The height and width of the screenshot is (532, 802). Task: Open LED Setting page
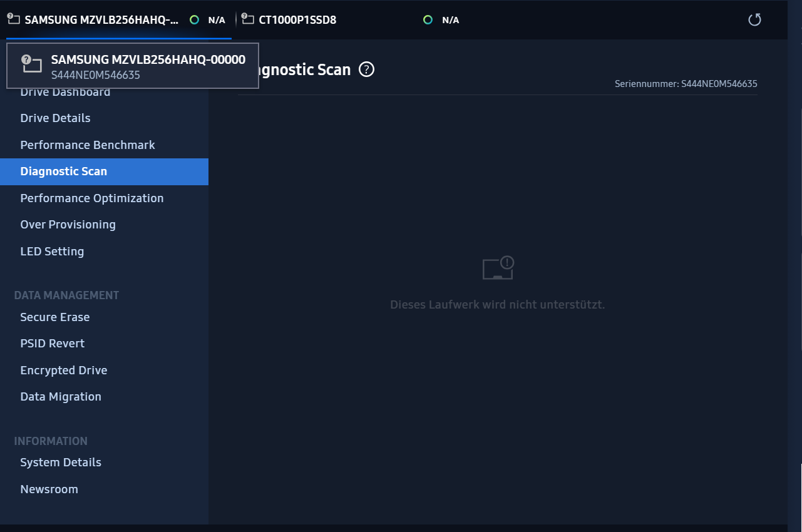[104, 252]
